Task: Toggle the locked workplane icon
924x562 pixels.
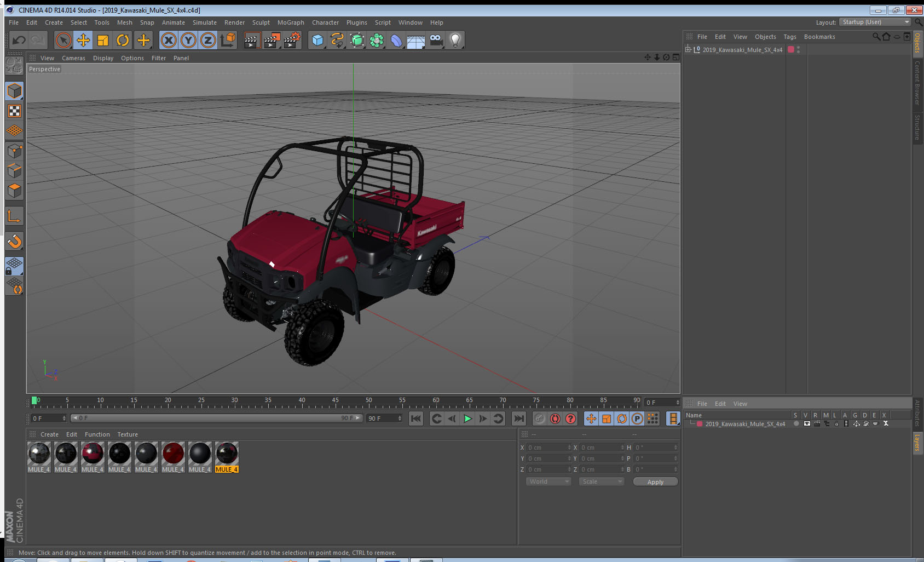Action: [x=14, y=266]
